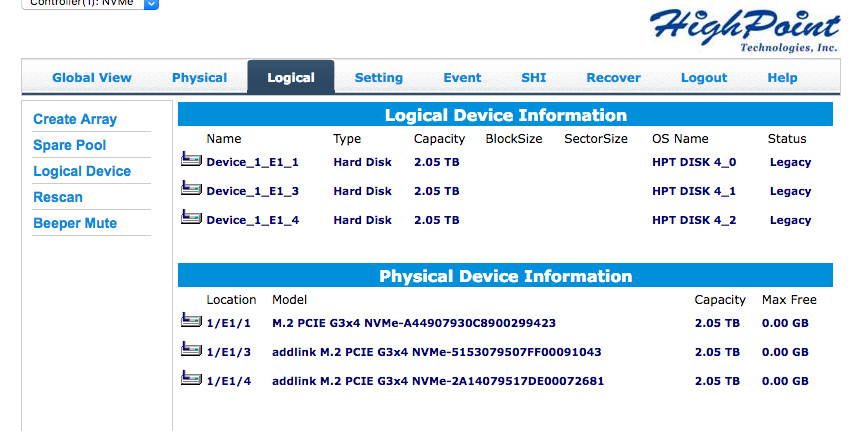Open the Controller NVMe dropdown
Screen dimensions: 859x431
90,3
